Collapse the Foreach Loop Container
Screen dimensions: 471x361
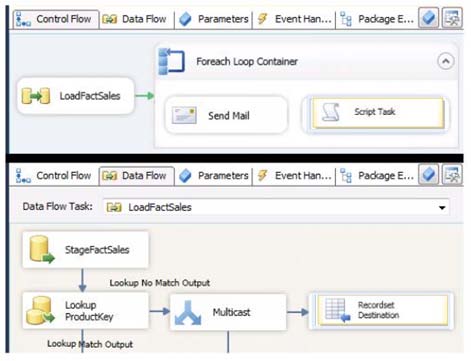tap(446, 62)
